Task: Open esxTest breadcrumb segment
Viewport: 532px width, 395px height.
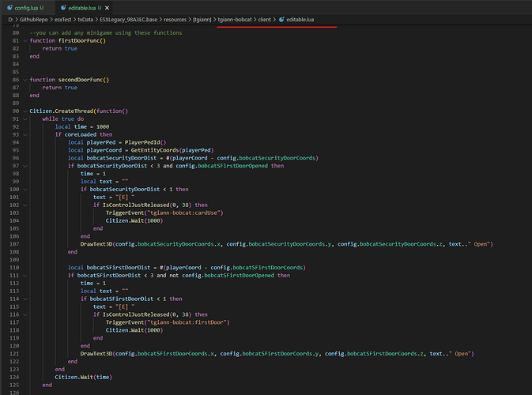Action: 62,19
